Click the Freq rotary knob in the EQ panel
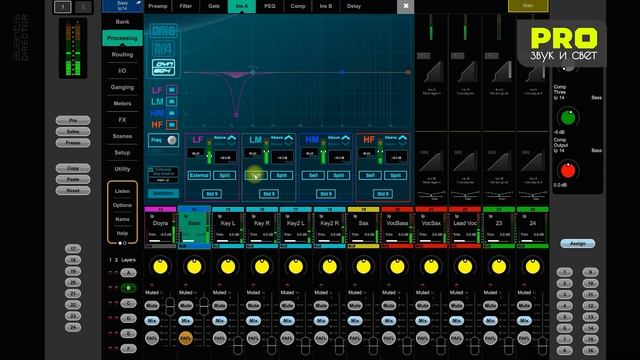The width and height of the screenshot is (640, 360). (172, 140)
